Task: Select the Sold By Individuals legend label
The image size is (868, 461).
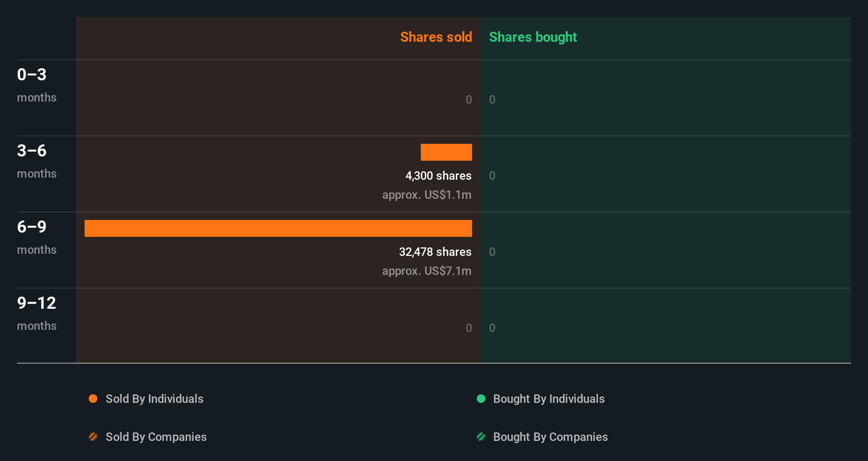Action: (154, 399)
